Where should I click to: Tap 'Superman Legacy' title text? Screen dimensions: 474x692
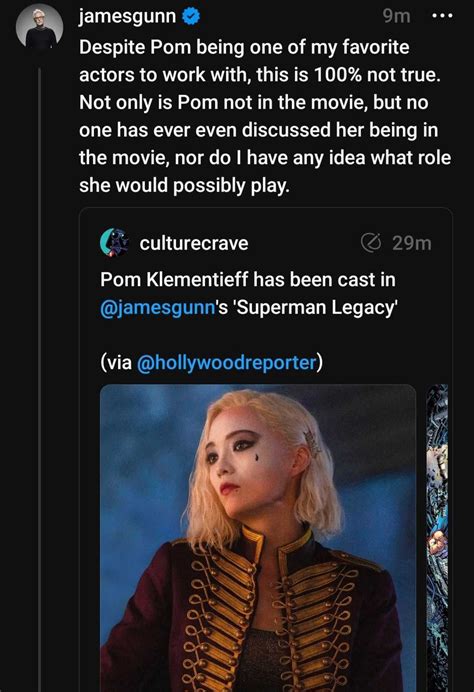317,308
